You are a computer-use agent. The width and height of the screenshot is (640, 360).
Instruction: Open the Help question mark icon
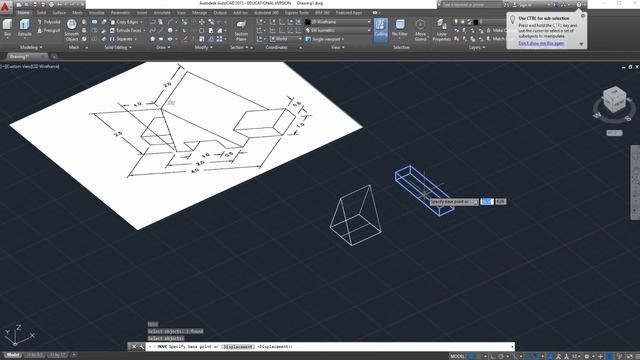pyautogui.click(x=579, y=4)
